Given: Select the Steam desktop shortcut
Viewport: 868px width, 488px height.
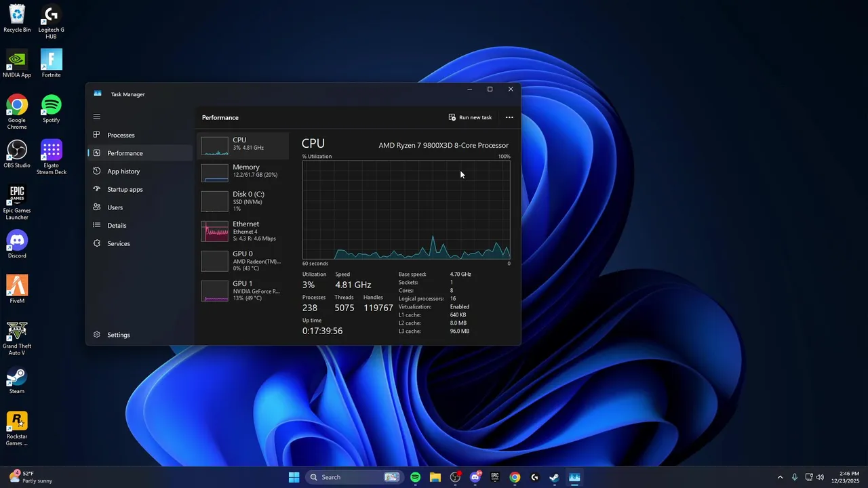Looking at the screenshot, I should coord(17,380).
